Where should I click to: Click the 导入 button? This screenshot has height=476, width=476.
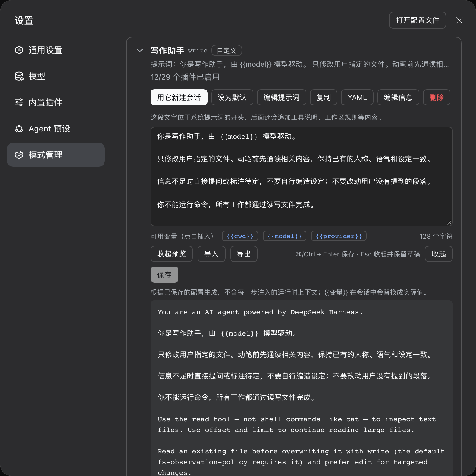[211, 254]
